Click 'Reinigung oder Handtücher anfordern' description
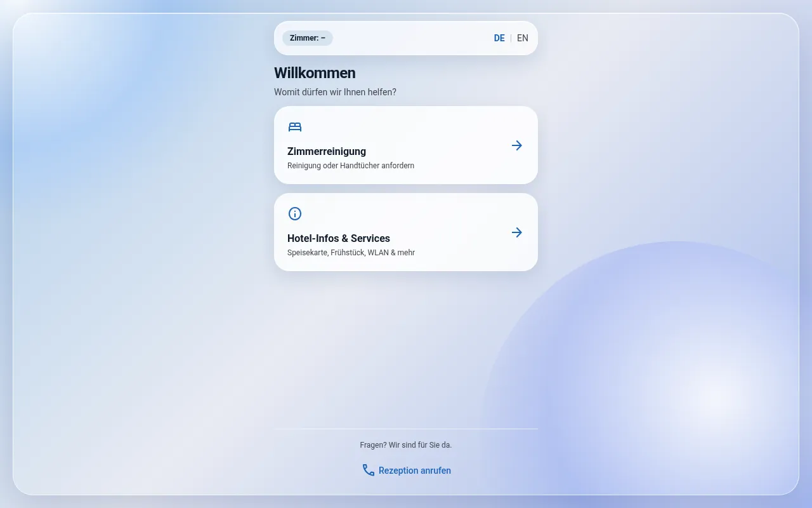Screen dimensions: 812x508 [x=351, y=166]
